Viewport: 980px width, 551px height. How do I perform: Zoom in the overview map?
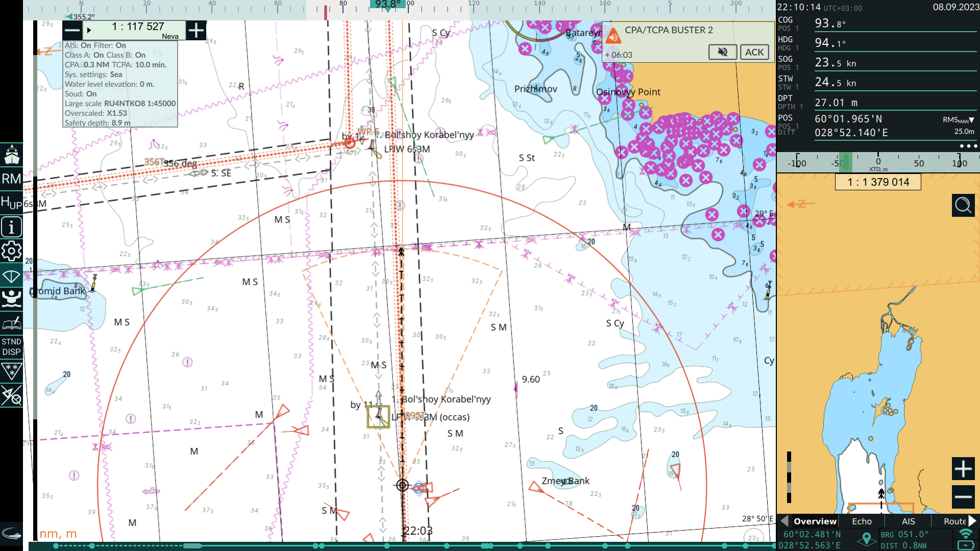[x=963, y=469]
